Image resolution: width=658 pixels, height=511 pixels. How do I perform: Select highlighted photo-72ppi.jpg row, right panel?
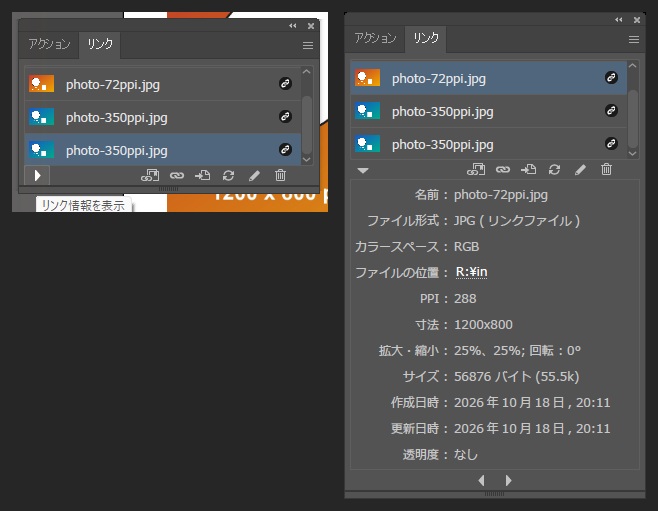click(489, 78)
